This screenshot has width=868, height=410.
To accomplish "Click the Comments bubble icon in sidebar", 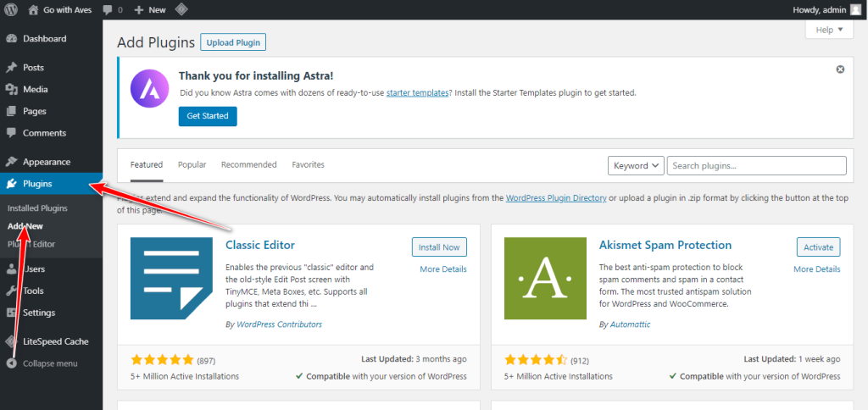I will (11, 133).
